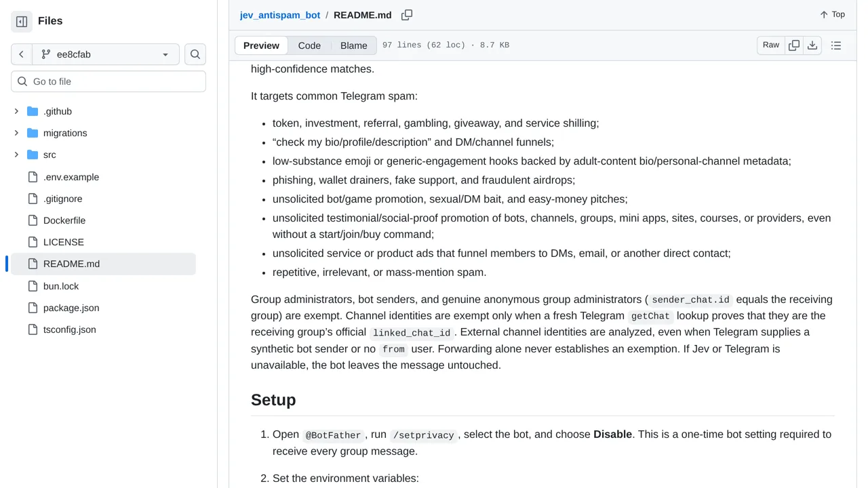Image resolution: width=868 pixels, height=488 pixels.
Task: Switch to the Blame tab
Action: (354, 45)
